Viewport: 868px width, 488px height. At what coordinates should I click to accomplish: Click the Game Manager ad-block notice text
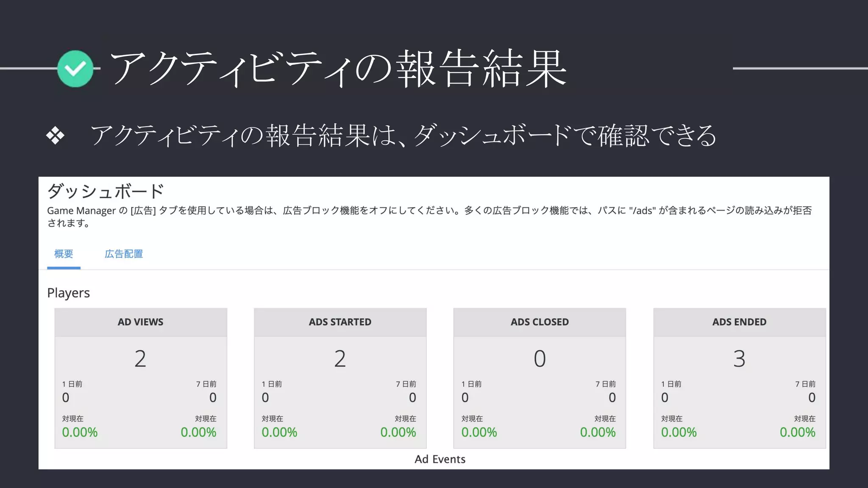tap(429, 216)
